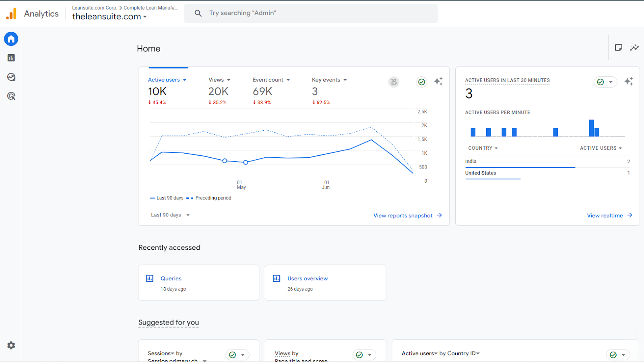The width and height of the screenshot is (644, 362).
Task: Open the COUNTRY dimension dropdown
Action: 483,148
